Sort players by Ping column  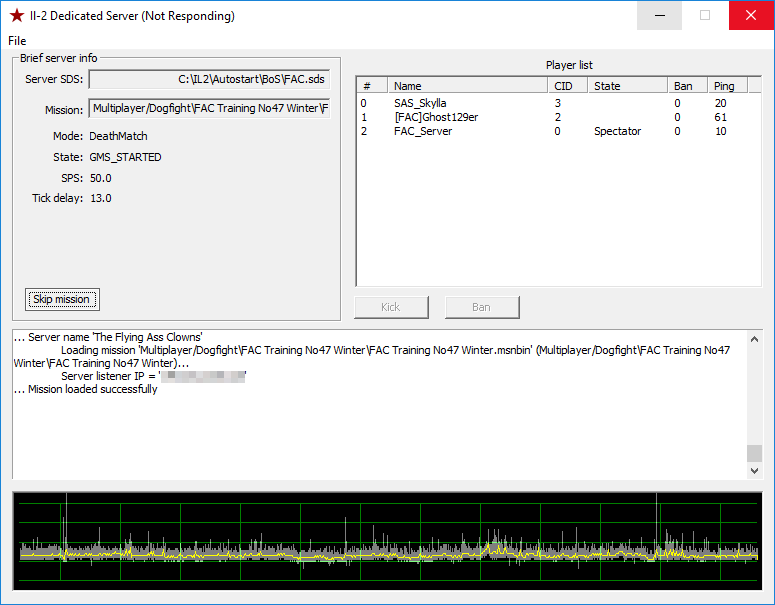[x=730, y=86]
